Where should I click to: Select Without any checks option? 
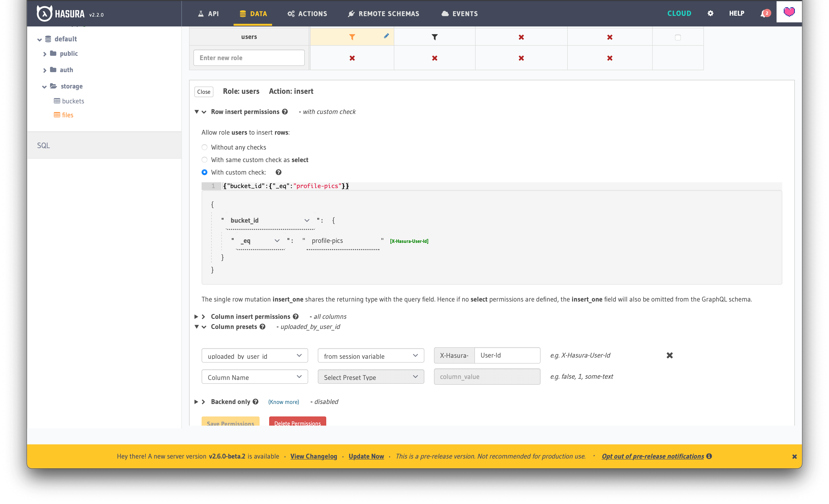(204, 147)
